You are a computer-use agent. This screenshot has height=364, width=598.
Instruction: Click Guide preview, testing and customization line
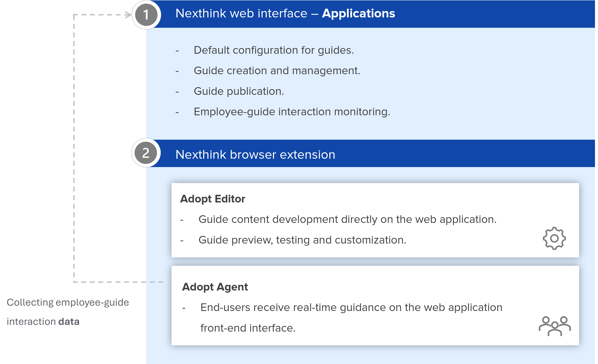pyautogui.click(x=302, y=240)
